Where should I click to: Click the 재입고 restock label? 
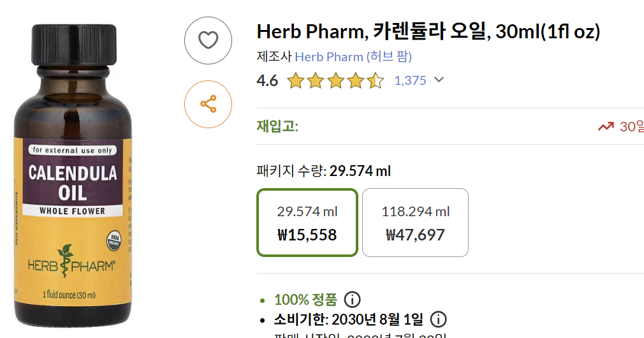click(277, 126)
